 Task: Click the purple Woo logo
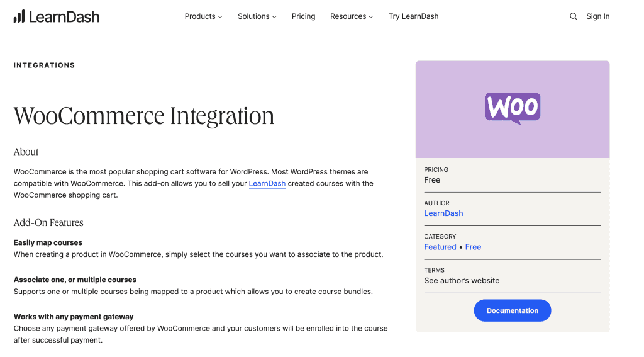[x=512, y=108]
